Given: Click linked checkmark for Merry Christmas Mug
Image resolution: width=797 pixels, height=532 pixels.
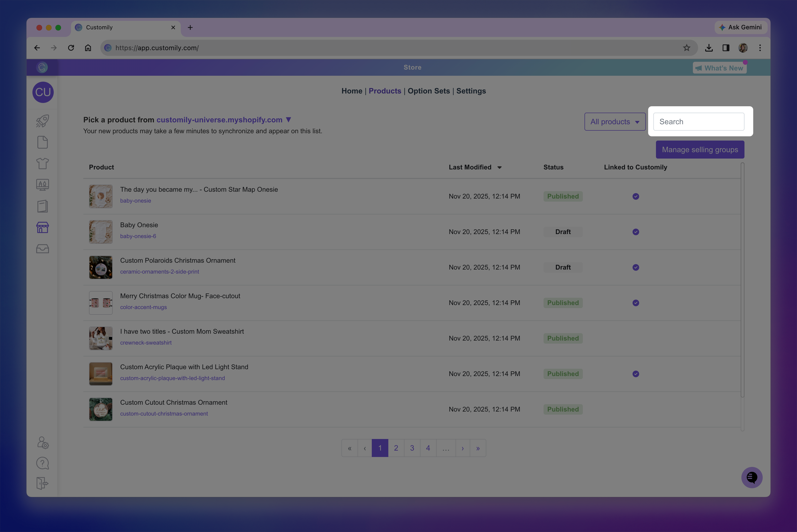Looking at the screenshot, I should coord(636,303).
